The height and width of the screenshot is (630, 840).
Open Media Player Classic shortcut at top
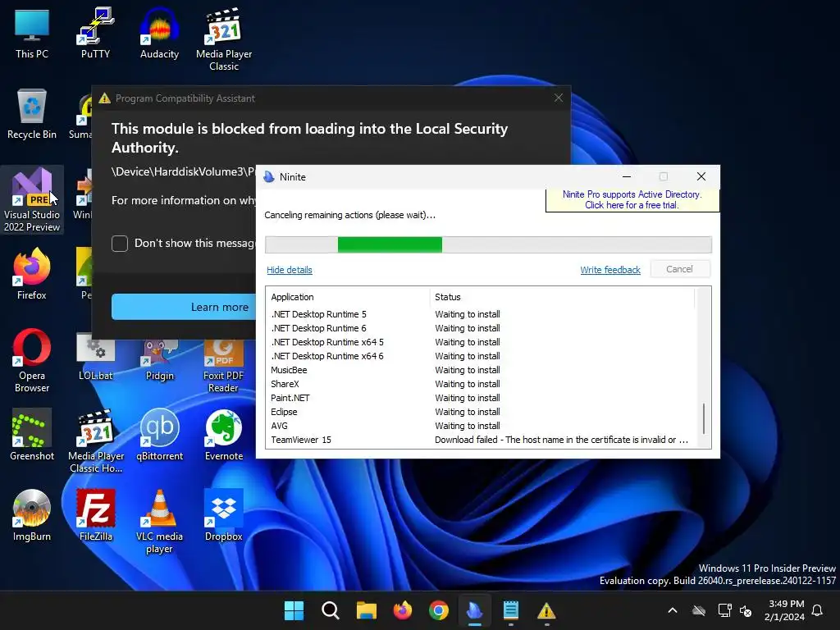[x=223, y=39]
